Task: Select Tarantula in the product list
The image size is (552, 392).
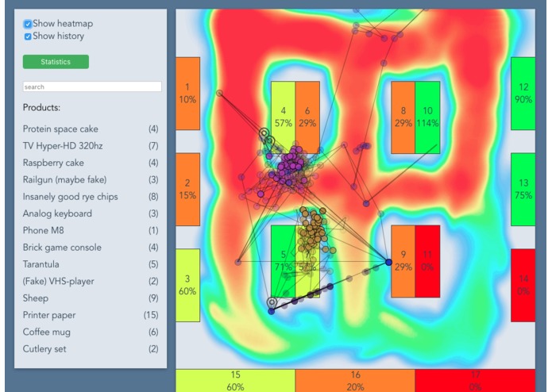Action: 91,264
